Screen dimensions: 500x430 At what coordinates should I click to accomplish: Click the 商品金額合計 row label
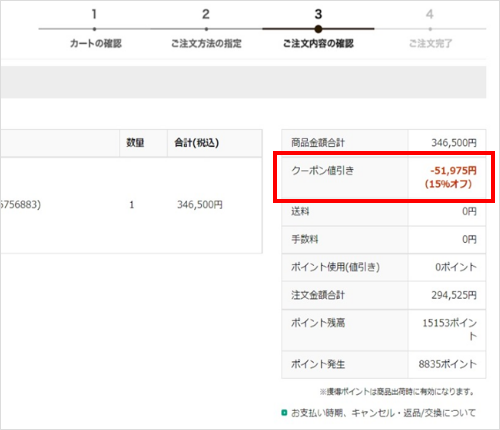[x=318, y=143]
